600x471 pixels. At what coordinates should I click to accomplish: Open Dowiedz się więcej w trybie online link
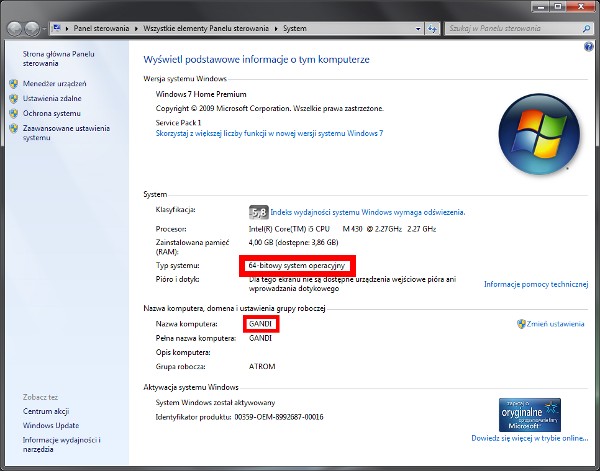click(530, 438)
